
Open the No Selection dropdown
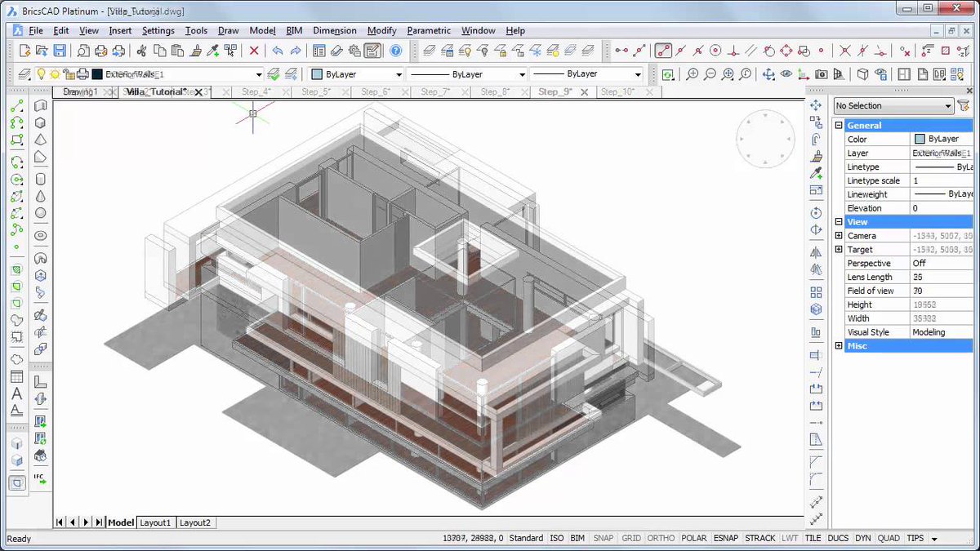(x=893, y=105)
